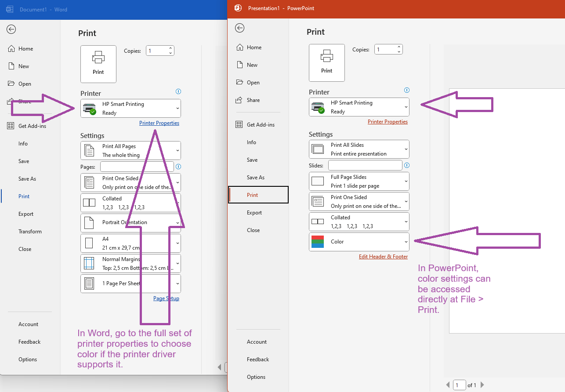This screenshot has height=392, width=565.
Task: Go back using Word's back arrow
Action: pyautogui.click(x=11, y=29)
